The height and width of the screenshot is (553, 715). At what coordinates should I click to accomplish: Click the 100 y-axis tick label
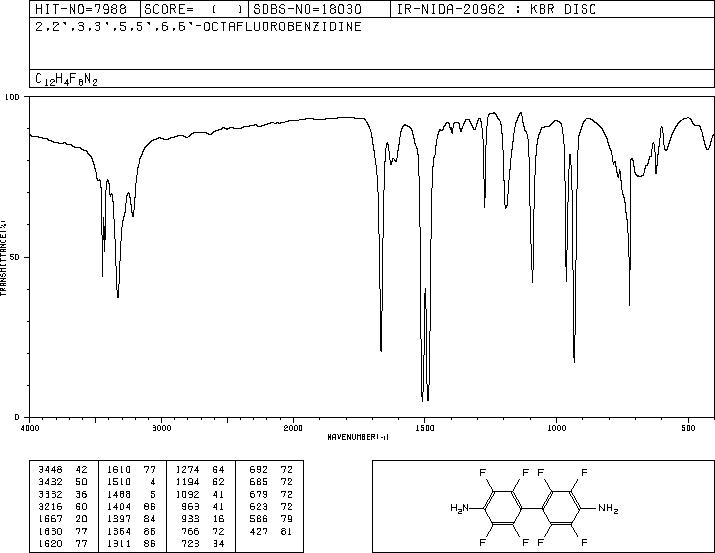click(12, 97)
